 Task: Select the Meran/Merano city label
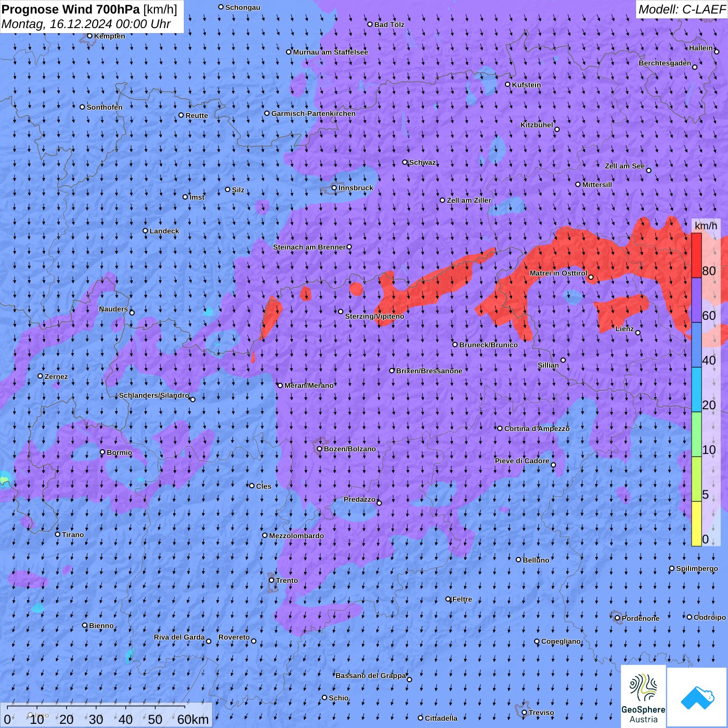pos(309,385)
